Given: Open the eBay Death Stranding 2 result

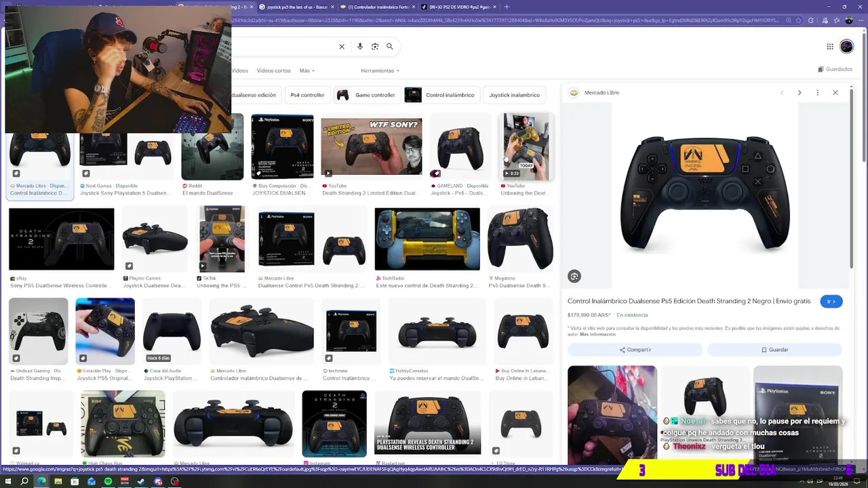Looking at the screenshot, I should (62, 239).
